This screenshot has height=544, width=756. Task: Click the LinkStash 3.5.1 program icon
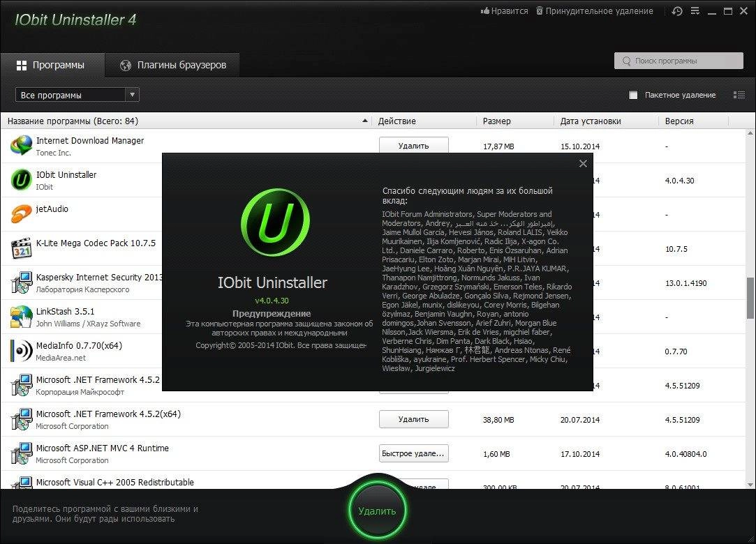point(21,317)
